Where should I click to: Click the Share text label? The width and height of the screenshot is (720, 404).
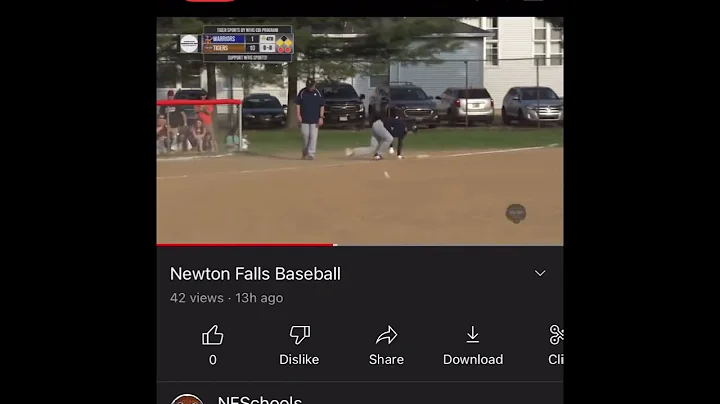click(x=387, y=359)
